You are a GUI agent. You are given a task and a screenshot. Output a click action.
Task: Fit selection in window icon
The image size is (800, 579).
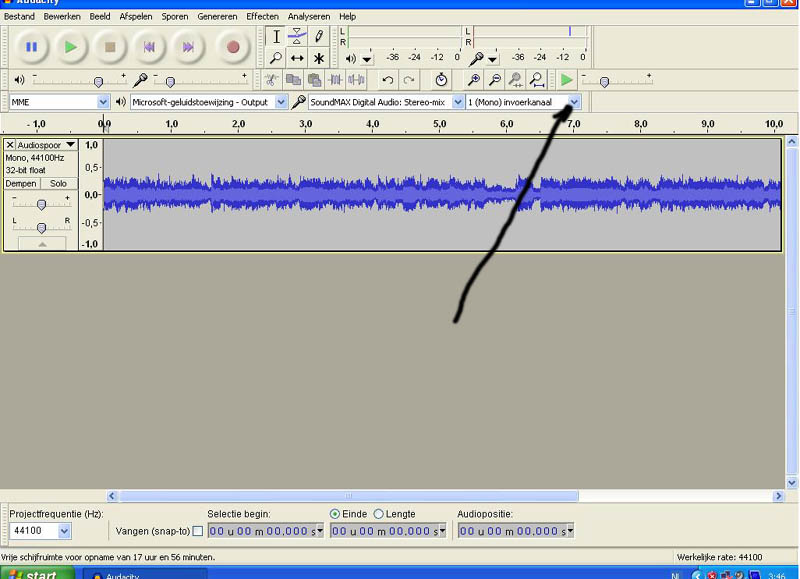[x=515, y=80]
